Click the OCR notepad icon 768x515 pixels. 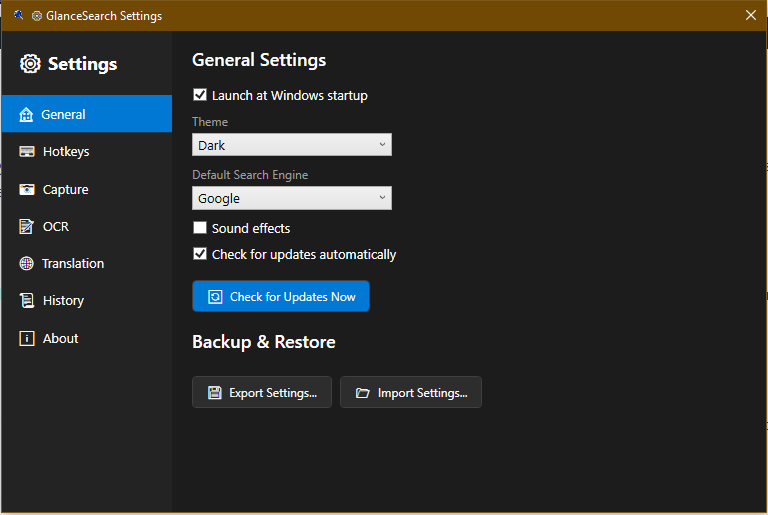click(26, 226)
